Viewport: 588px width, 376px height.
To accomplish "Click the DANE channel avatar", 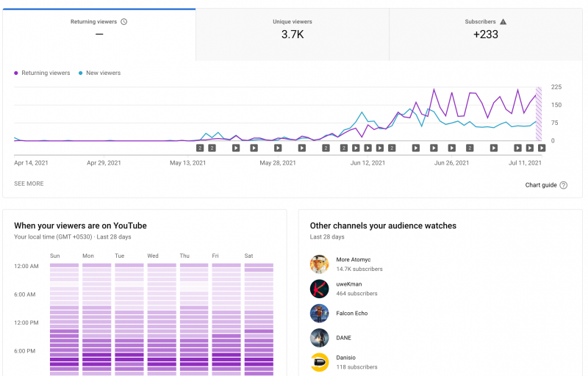I will [x=319, y=338].
